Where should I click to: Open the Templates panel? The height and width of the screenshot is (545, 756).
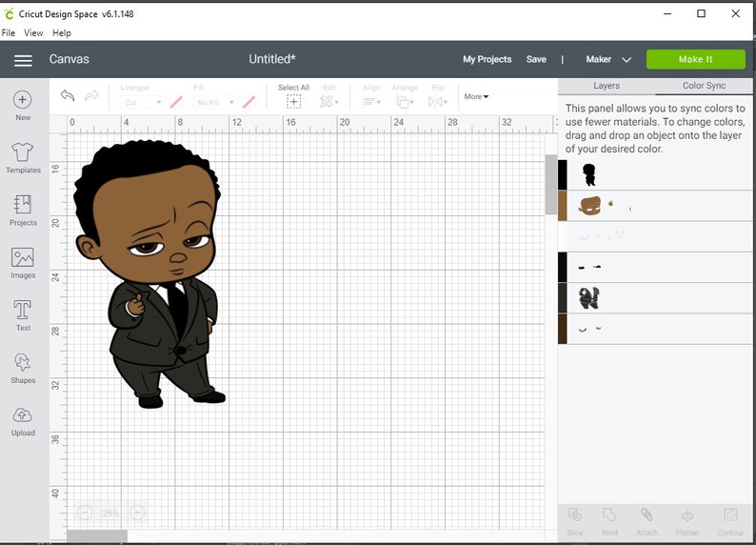[x=23, y=158]
